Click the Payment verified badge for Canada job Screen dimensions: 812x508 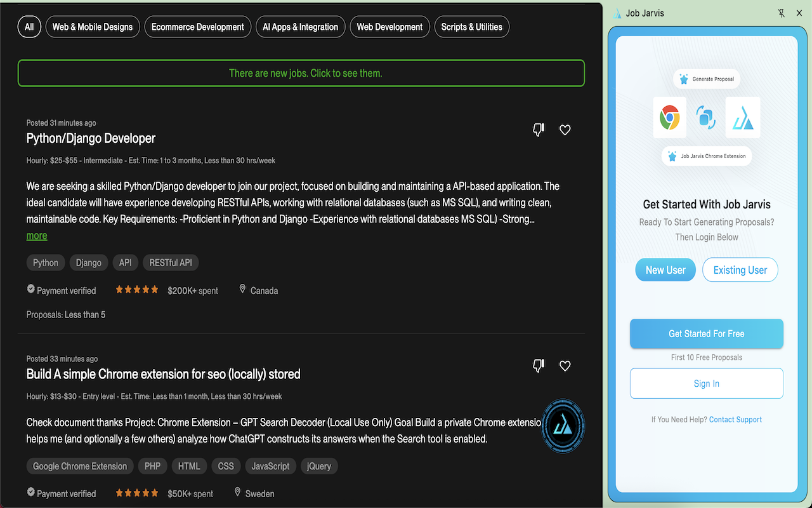62,290
